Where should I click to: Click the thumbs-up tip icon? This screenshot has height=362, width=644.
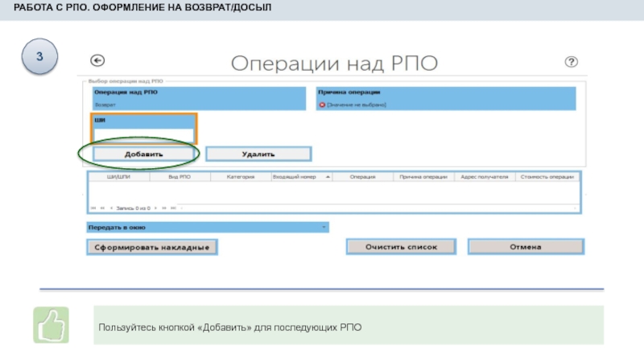51,326
